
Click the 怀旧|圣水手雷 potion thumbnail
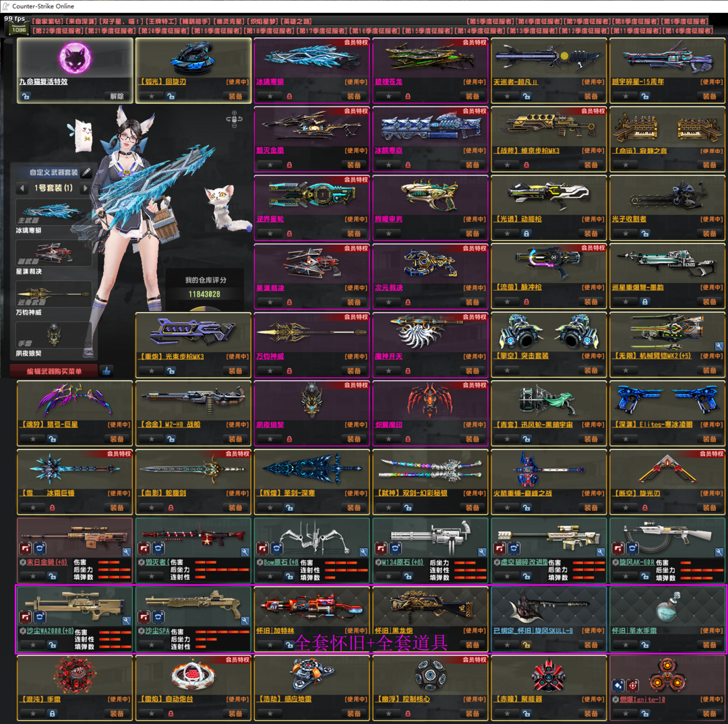[668, 607]
